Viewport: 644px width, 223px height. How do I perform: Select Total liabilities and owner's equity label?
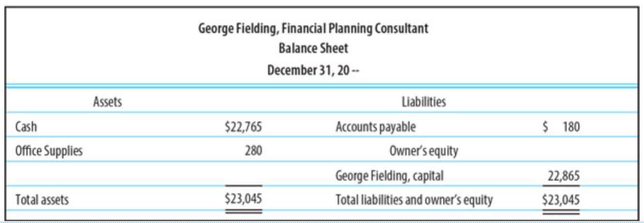[414, 199]
